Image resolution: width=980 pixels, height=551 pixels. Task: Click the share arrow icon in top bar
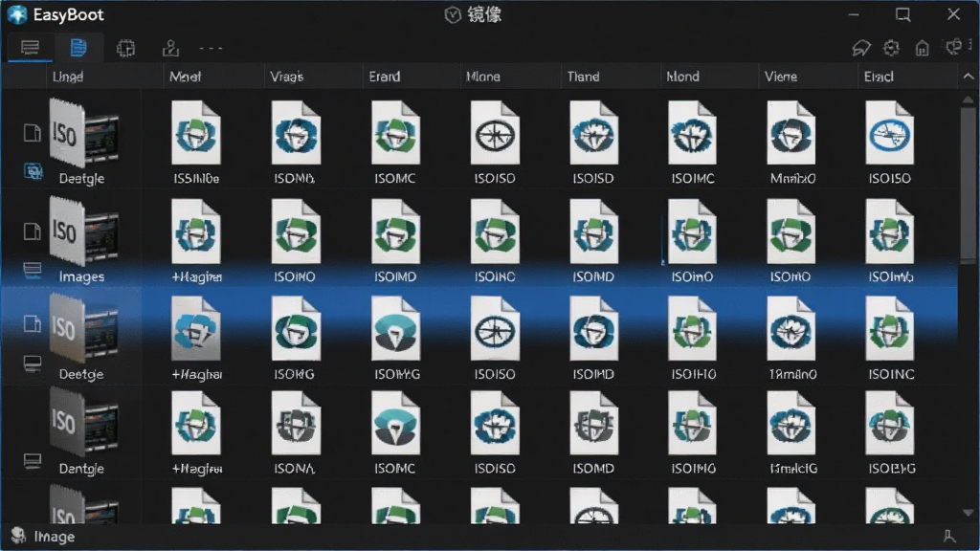(861, 48)
